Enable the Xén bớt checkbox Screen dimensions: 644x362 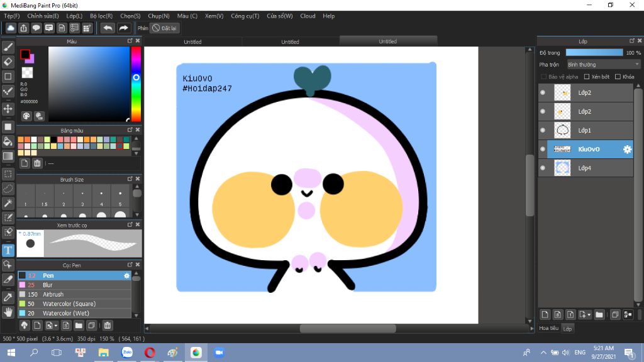pyautogui.click(x=587, y=77)
